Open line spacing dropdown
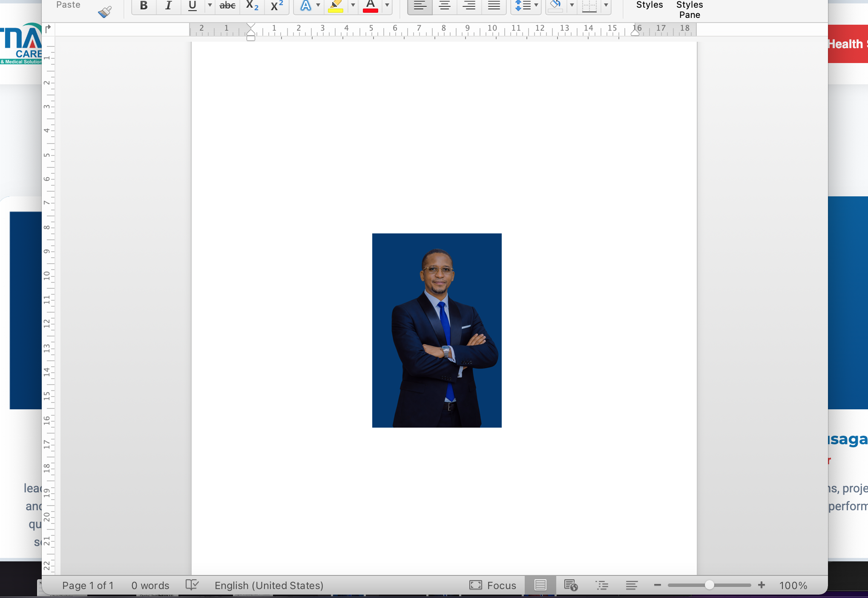 pyautogui.click(x=536, y=6)
